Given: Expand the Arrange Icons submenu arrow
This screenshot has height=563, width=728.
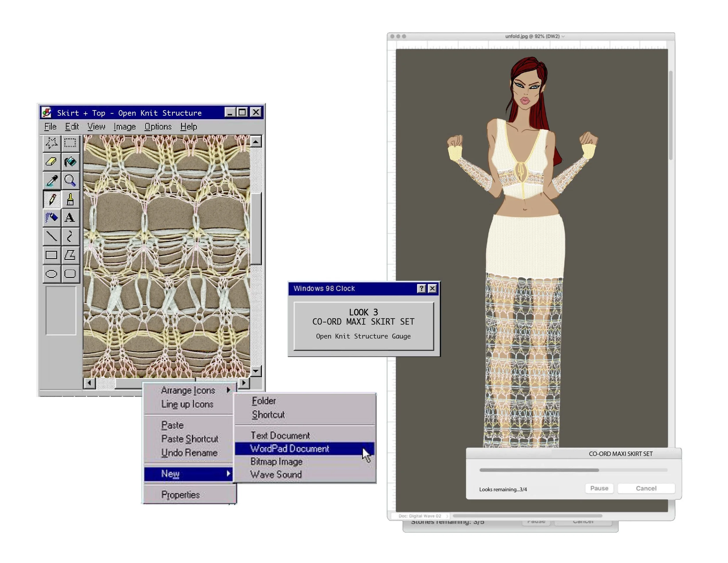Looking at the screenshot, I should pyautogui.click(x=228, y=390).
